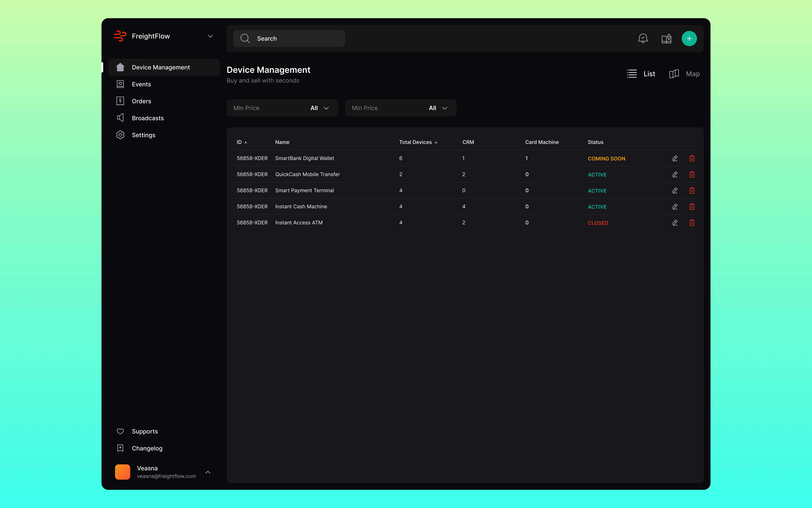Click the Card Machine column header

point(542,142)
